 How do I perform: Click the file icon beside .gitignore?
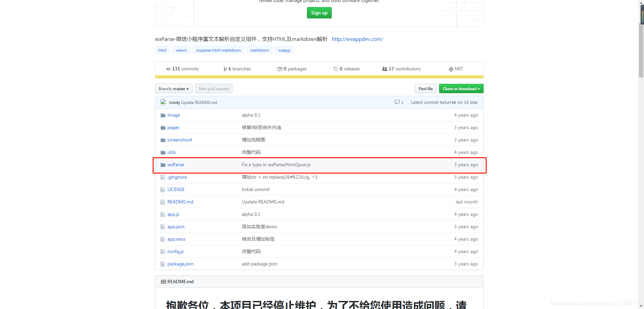[163, 177]
